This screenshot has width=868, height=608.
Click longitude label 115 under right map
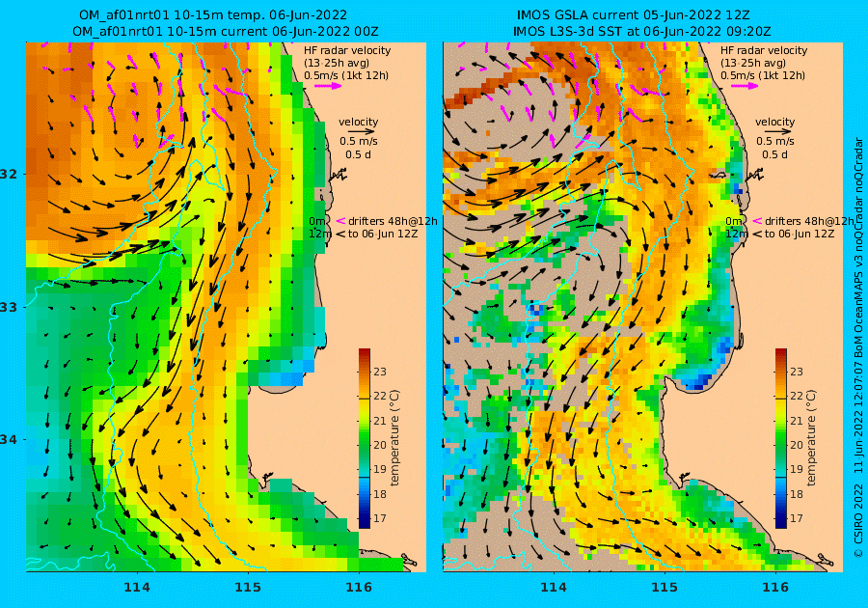[x=665, y=587]
